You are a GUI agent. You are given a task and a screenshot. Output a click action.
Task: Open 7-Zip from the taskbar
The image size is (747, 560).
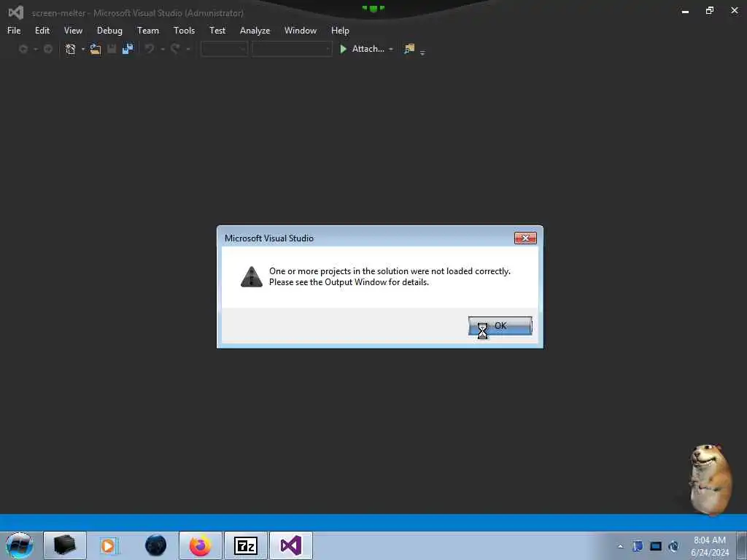(246, 545)
